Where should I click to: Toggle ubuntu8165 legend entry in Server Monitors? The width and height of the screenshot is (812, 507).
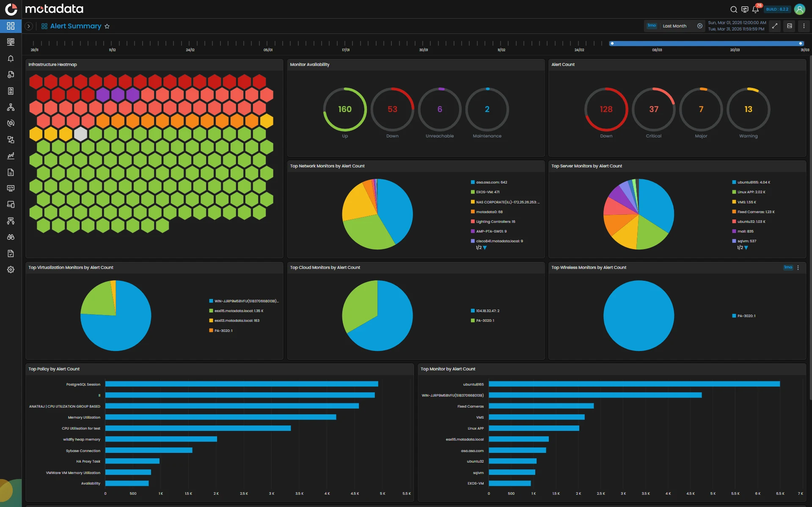point(751,182)
